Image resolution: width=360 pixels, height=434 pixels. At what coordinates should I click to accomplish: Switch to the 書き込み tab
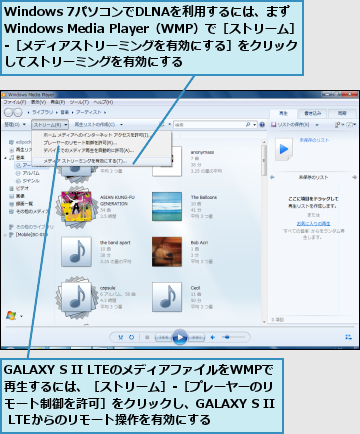[x=313, y=113]
